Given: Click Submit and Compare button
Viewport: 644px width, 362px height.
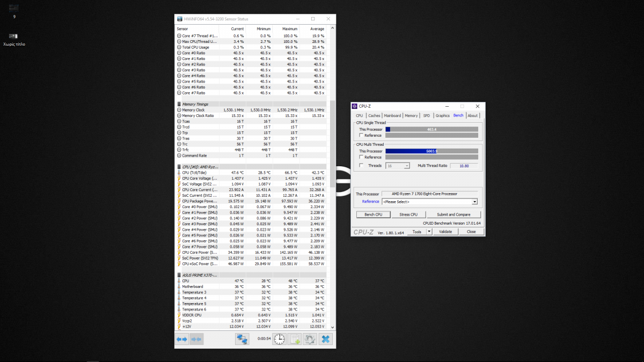Looking at the screenshot, I should [453, 215].
